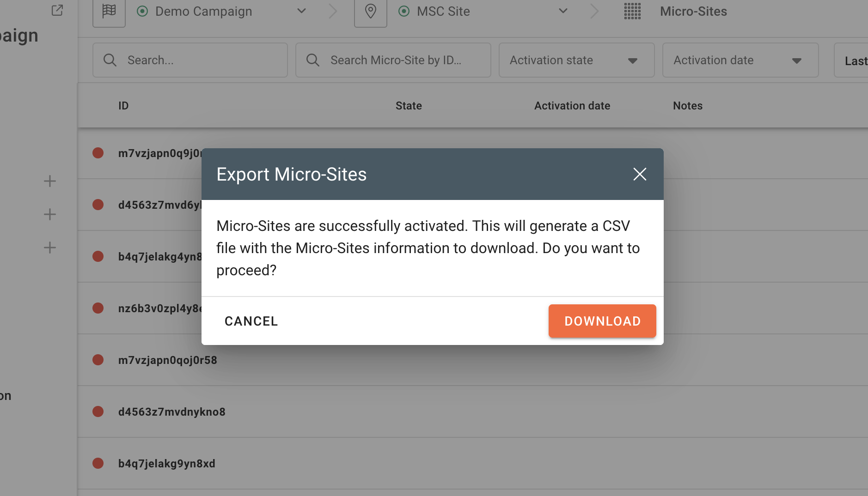Click the external link icon in sidebar
868x496 pixels.
click(x=57, y=10)
